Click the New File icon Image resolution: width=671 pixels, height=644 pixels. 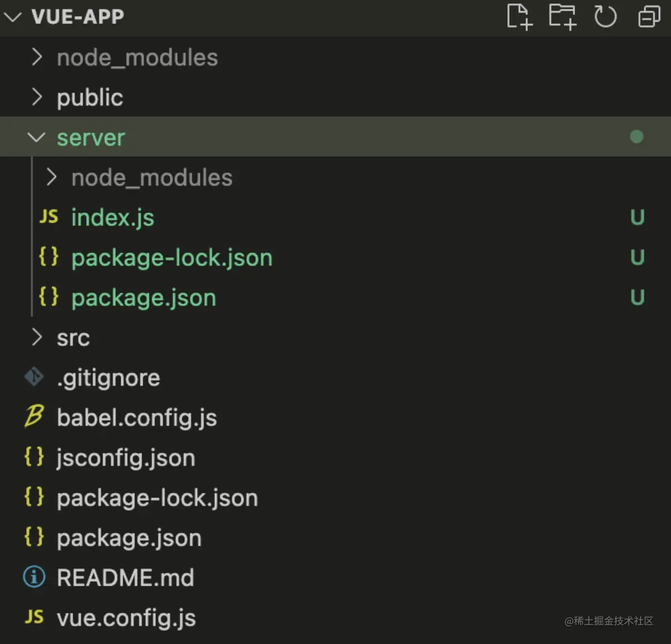(519, 16)
